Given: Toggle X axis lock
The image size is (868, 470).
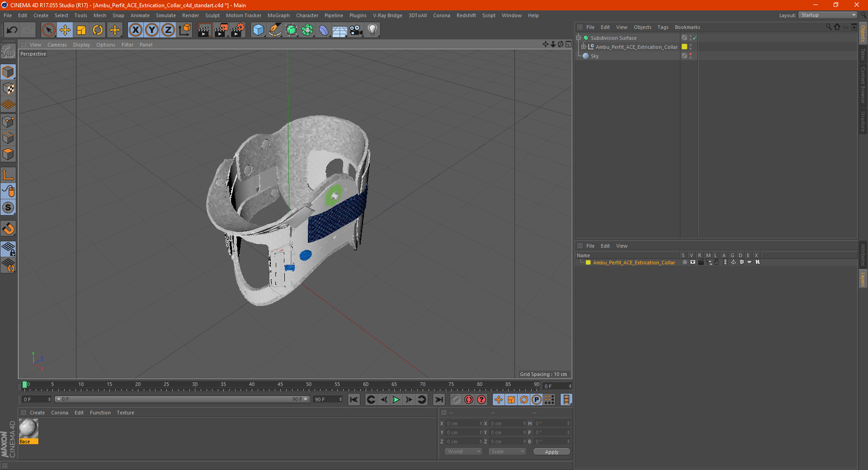Looking at the screenshot, I should coord(135,30).
